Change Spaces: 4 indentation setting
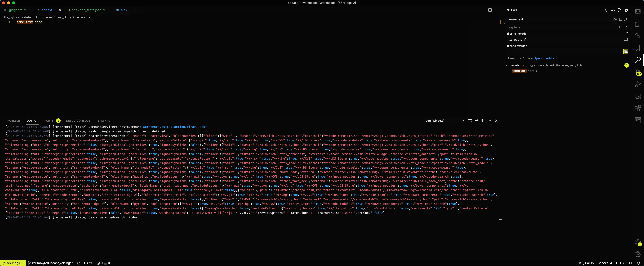This screenshot has height=266, width=644. [x=605, y=263]
